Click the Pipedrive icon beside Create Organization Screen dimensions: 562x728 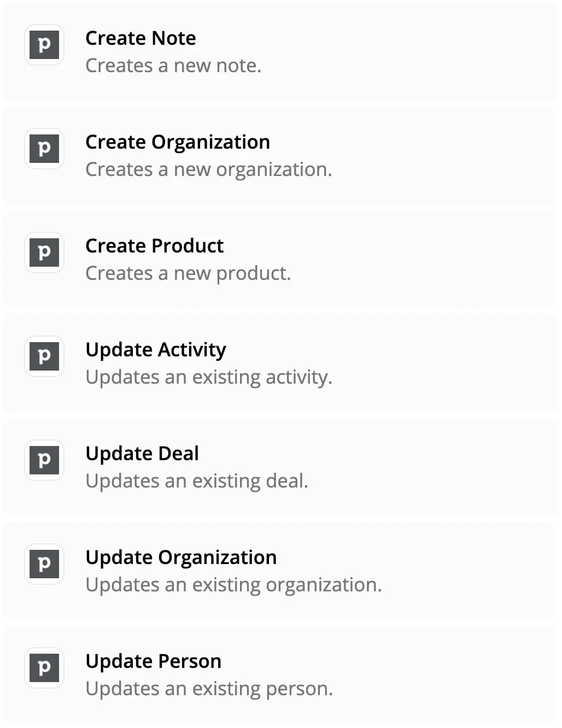point(44,149)
